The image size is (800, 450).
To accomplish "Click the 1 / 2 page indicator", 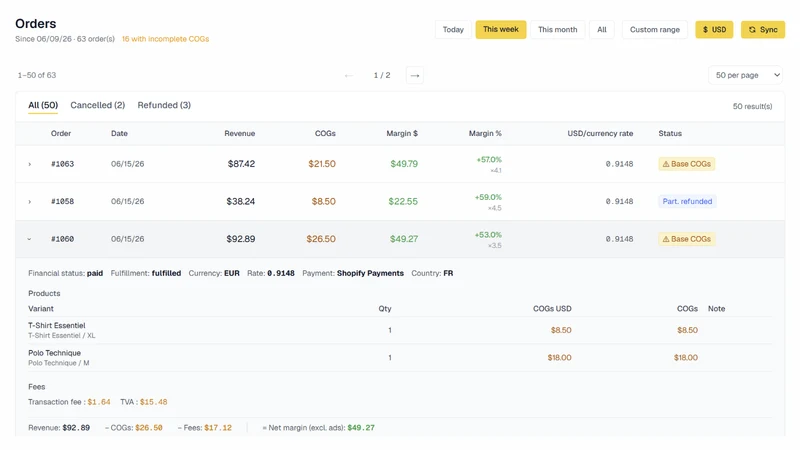I will tap(382, 76).
